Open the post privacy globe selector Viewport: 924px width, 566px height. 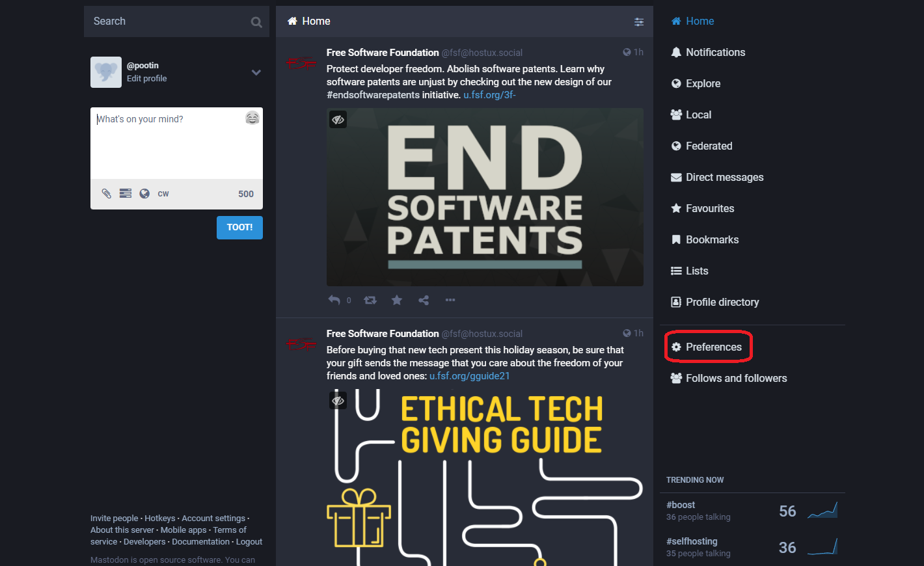[x=144, y=193]
